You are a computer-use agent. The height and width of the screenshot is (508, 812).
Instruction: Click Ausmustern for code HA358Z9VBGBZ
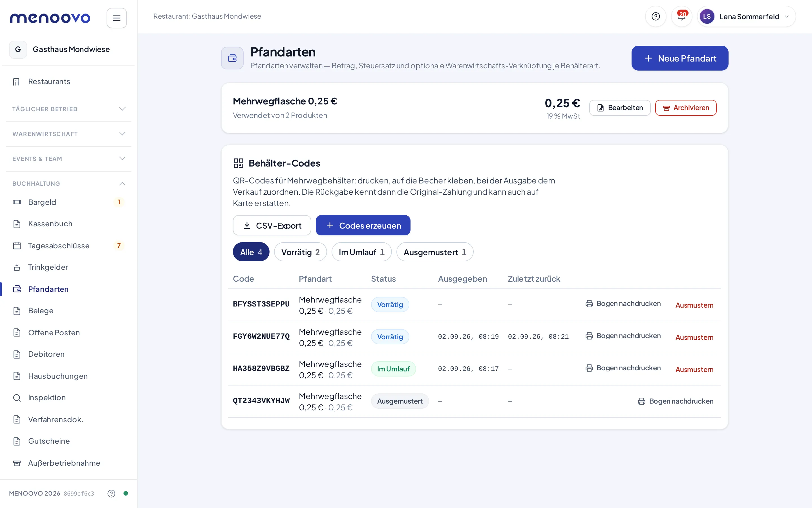click(x=694, y=370)
